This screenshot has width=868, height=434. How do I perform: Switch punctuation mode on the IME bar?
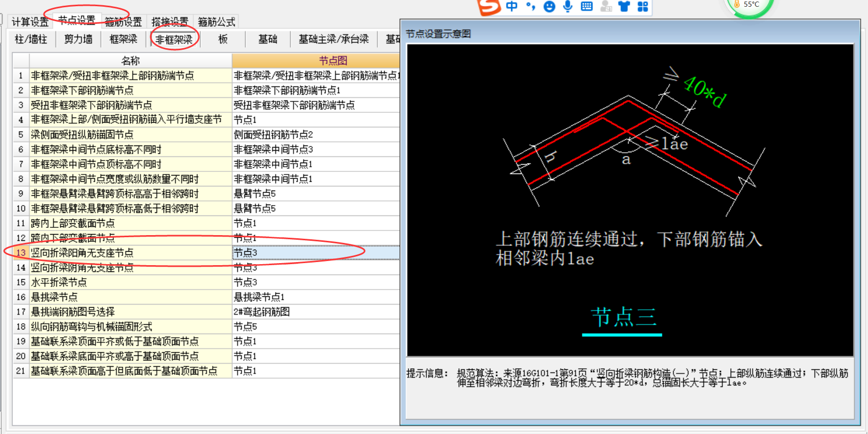530,6
